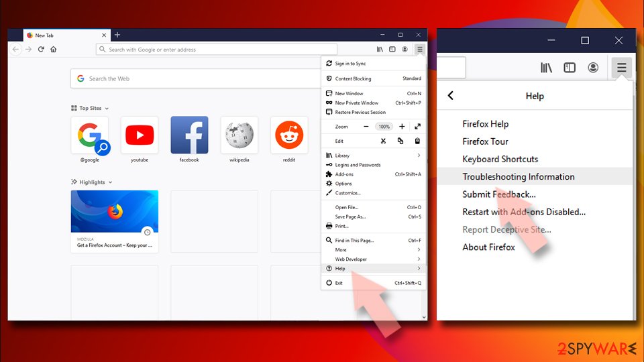Enter full screen via zoom row arrows icon
Image resolution: width=644 pixels, height=362 pixels.
(x=417, y=127)
